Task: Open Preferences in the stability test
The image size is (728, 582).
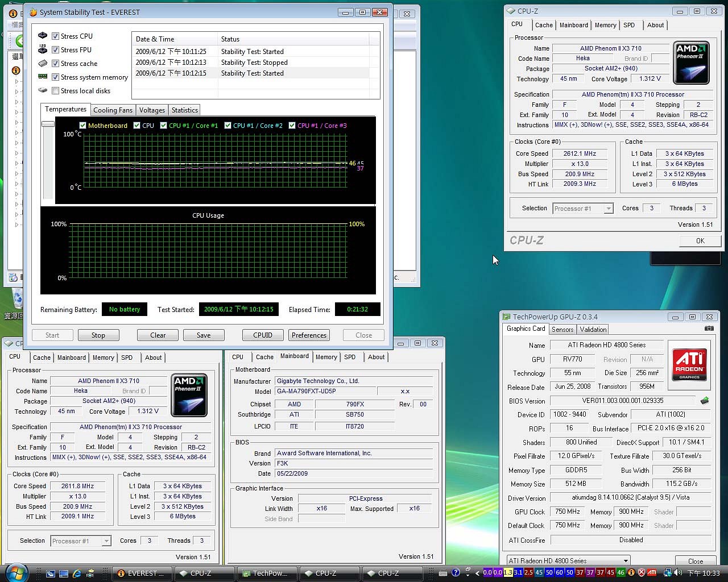Action: point(309,335)
